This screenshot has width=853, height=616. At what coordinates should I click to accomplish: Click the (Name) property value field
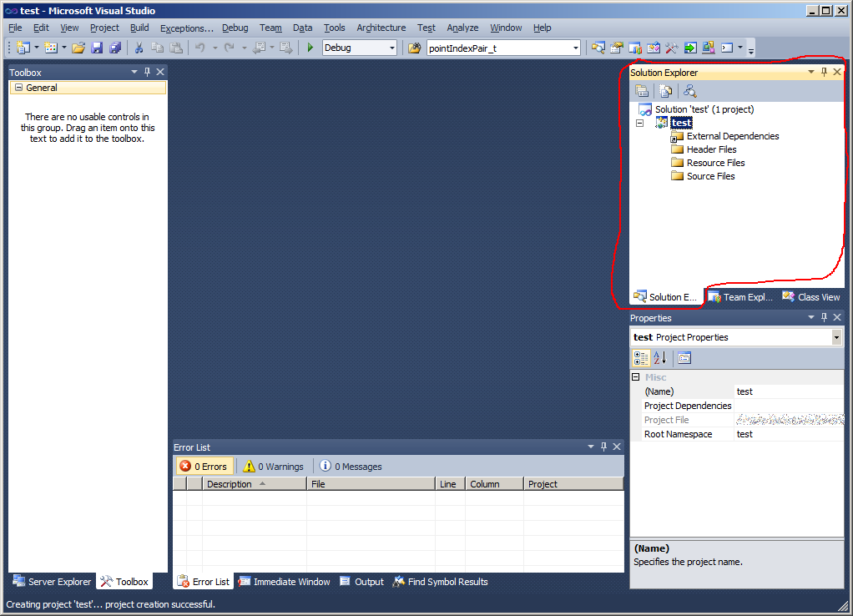789,391
